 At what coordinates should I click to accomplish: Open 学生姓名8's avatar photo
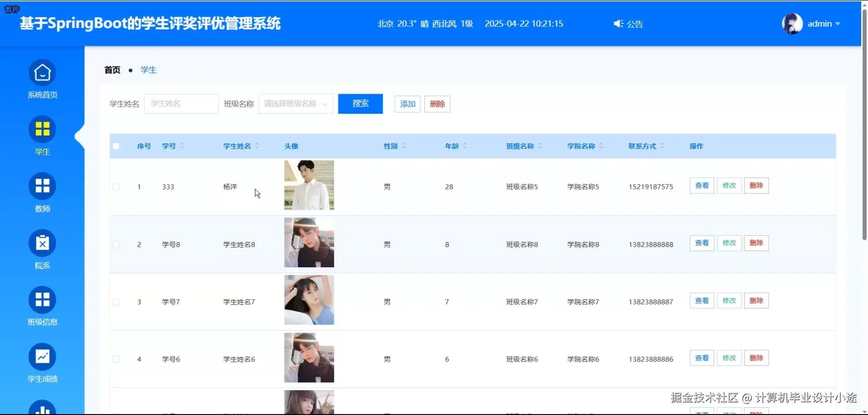coord(309,242)
